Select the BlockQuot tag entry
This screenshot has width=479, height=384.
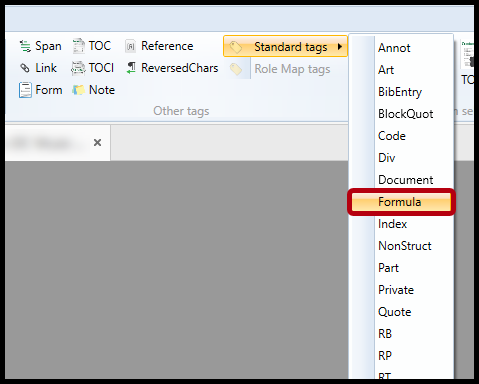coord(401,114)
